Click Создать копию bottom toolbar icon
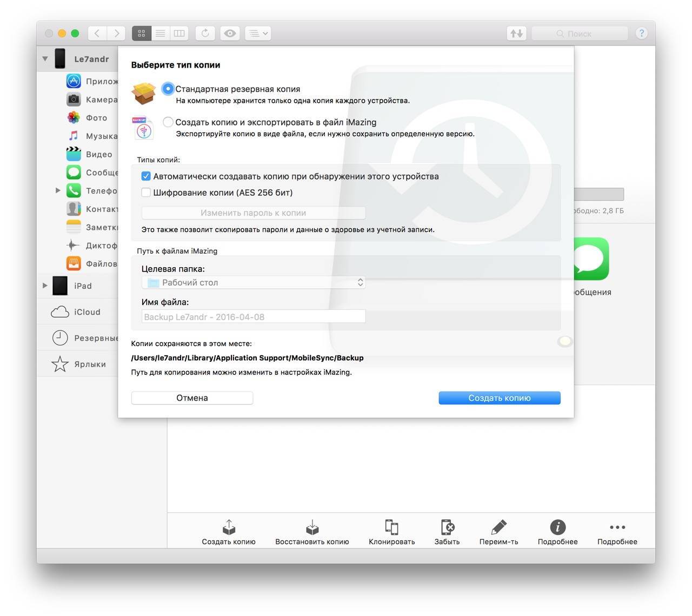 229,527
